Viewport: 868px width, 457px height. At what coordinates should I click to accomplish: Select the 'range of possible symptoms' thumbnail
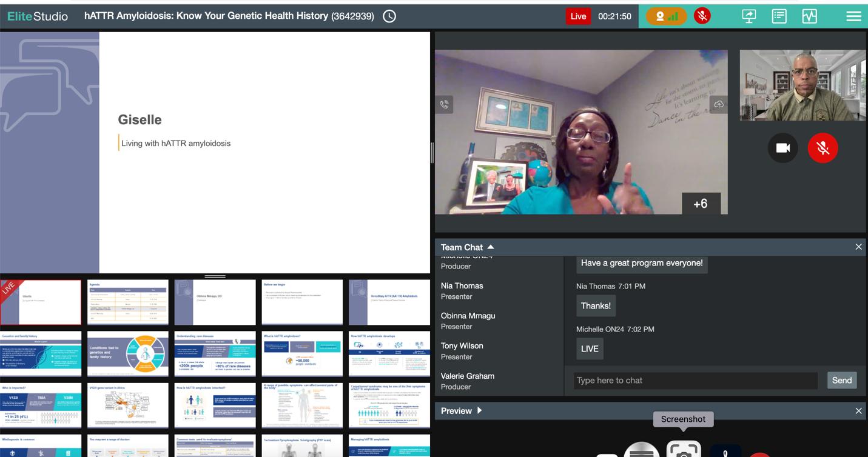(302, 405)
